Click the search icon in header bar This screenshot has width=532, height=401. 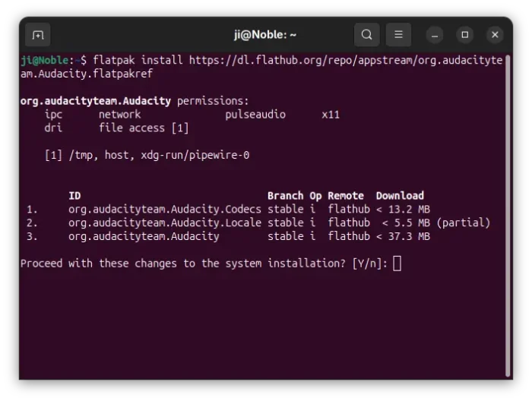pos(366,34)
